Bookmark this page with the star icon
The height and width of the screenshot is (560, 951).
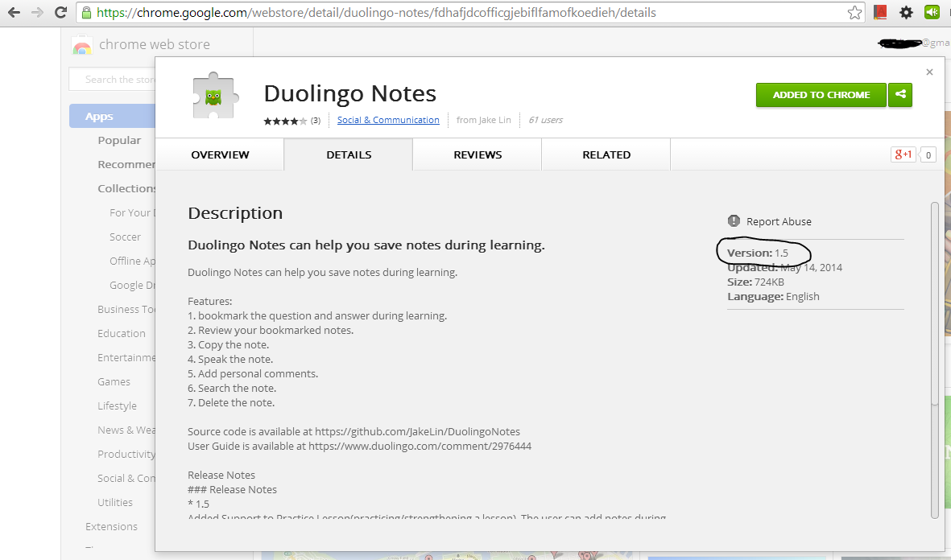854,12
